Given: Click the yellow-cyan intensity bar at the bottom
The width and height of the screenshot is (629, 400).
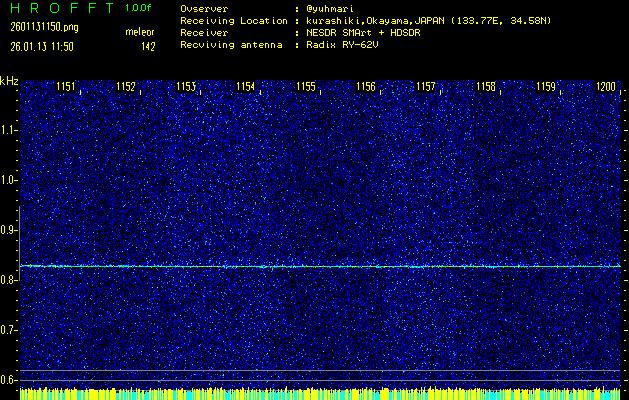Looking at the screenshot, I should coord(320,393).
